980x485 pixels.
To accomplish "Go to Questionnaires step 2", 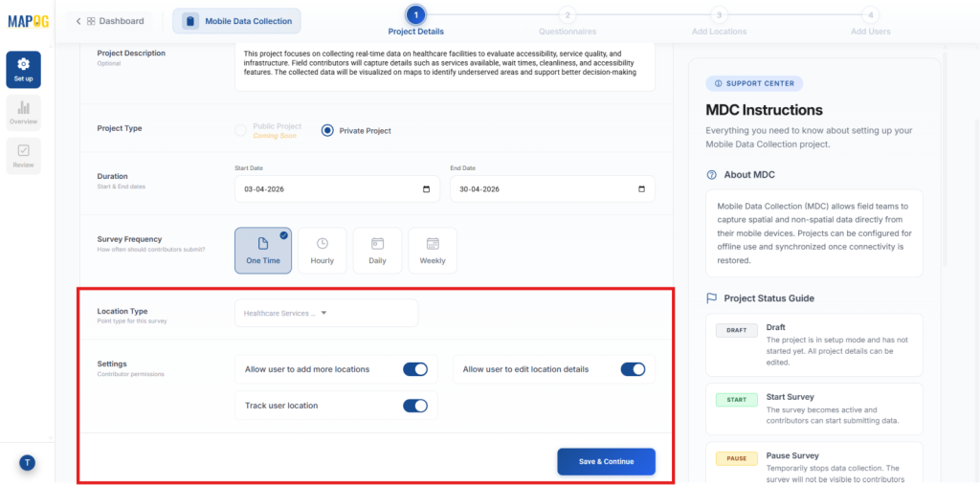I will pos(568,15).
